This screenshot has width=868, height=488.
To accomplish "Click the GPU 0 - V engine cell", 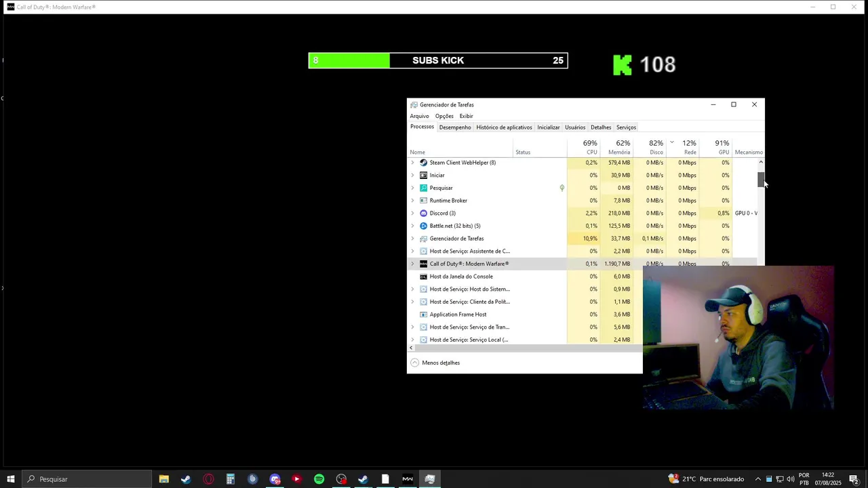I will [x=745, y=213].
